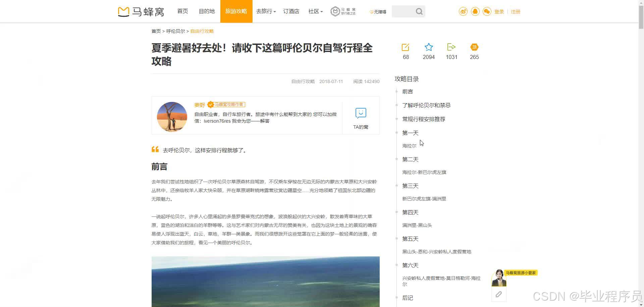This screenshot has width=644, height=307.
Task: Like the article via the 顶 hexagon icon
Action: (474, 47)
